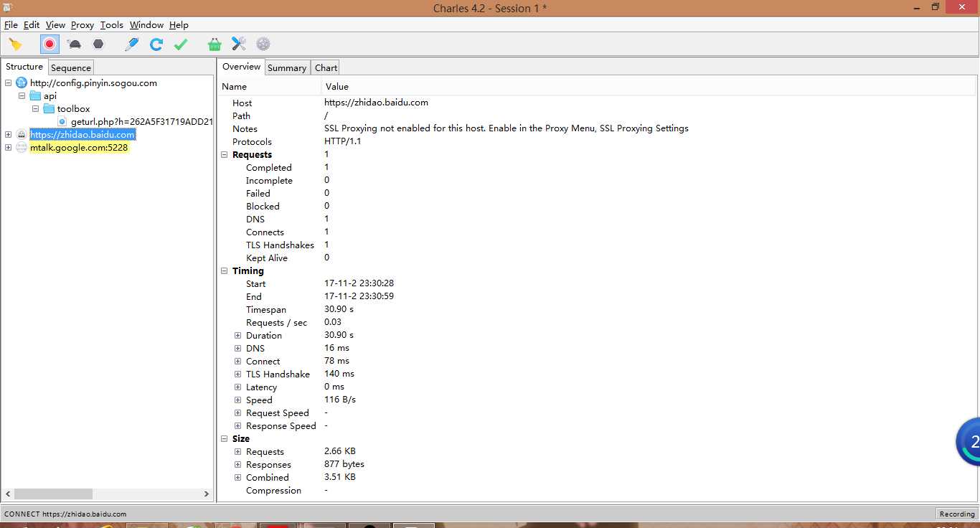Expand the Connect timing row
The image size is (980, 528).
238,361
